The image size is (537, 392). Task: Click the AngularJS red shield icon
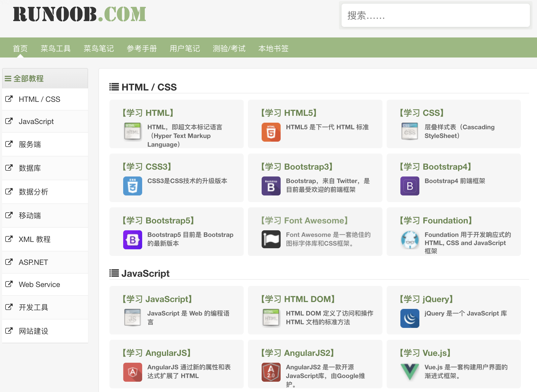tap(132, 372)
